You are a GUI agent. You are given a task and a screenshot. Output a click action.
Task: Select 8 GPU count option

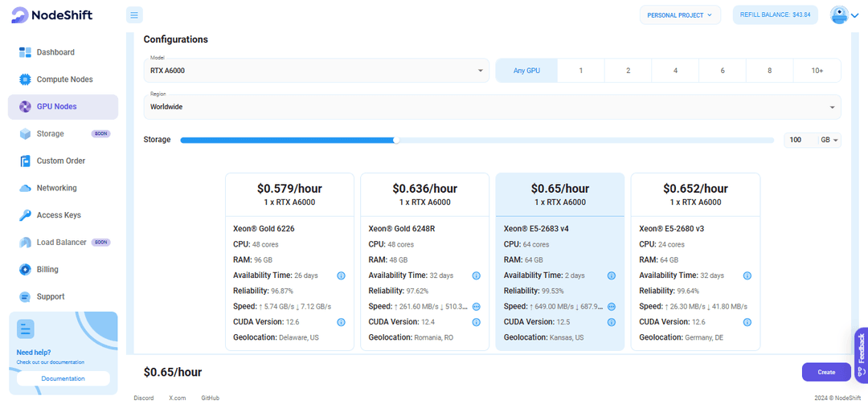pyautogui.click(x=769, y=71)
